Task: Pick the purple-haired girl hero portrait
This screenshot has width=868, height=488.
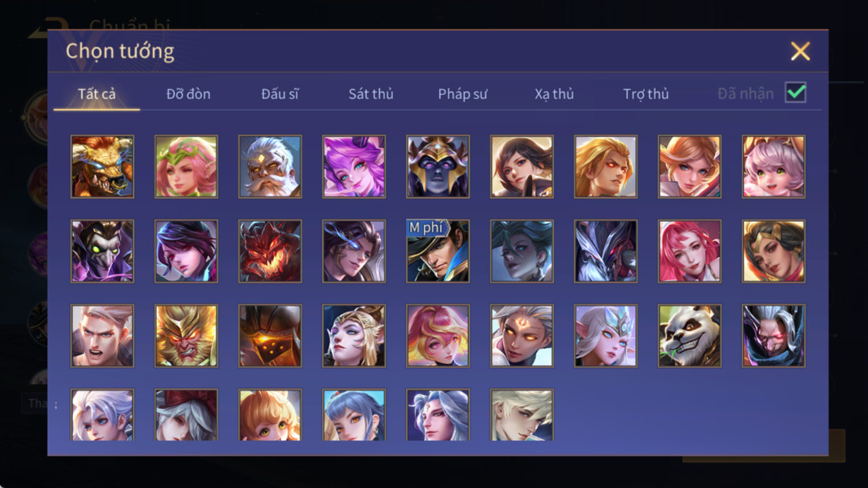Action: [354, 166]
